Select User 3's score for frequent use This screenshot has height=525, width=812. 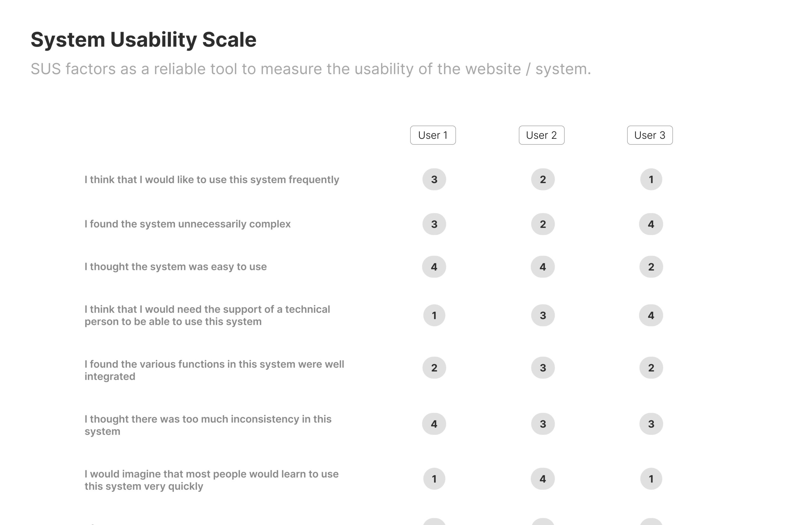[651, 179]
